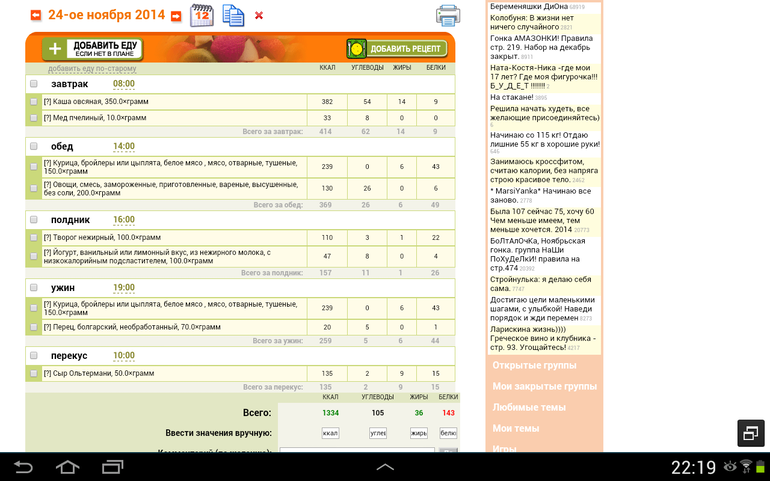Open the calendar date picker icon
770x481 pixels.
[x=202, y=15]
